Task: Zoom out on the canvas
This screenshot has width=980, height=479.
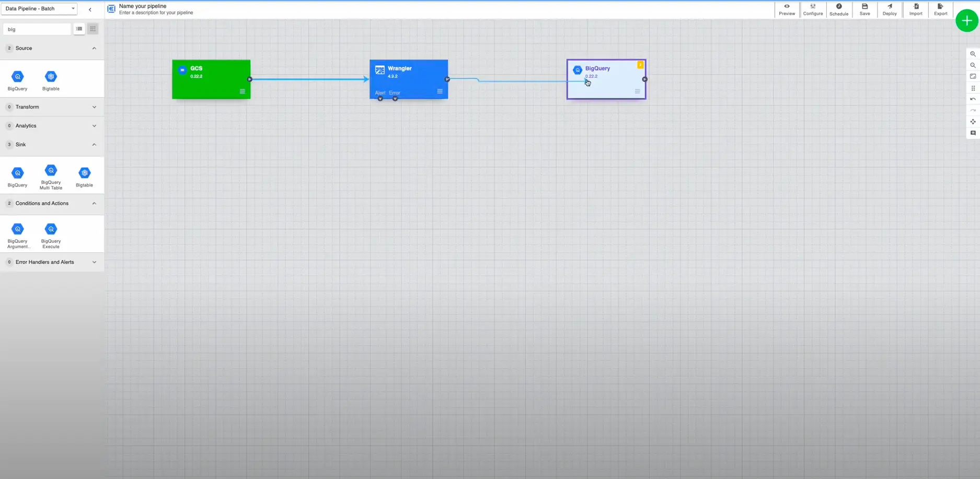Action: pyautogui.click(x=973, y=65)
